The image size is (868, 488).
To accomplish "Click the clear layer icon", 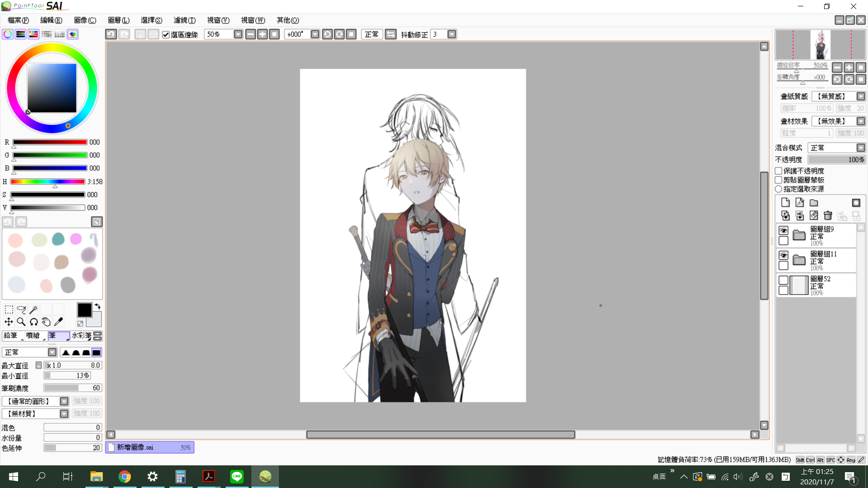I will point(814,216).
